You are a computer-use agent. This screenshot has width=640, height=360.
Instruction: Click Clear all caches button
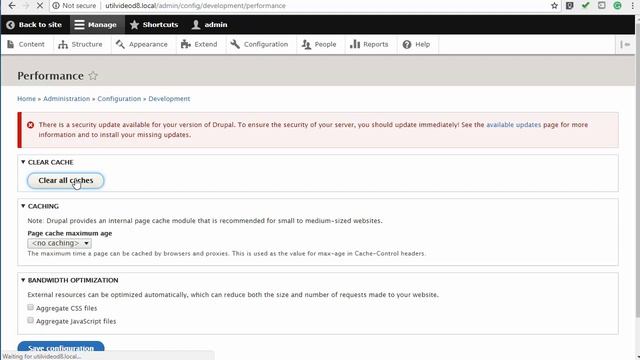(66, 180)
